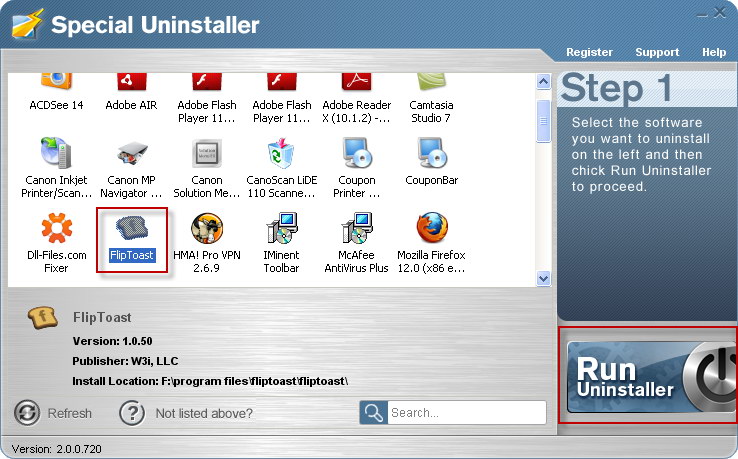The width and height of the screenshot is (738, 459).
Task: Select the McAfee AntiVirus Plus icon
Action: [357, 228]
